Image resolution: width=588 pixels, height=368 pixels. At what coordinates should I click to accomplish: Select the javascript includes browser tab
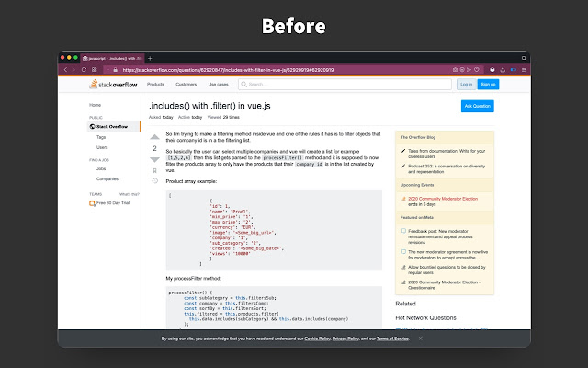[112, 58]
